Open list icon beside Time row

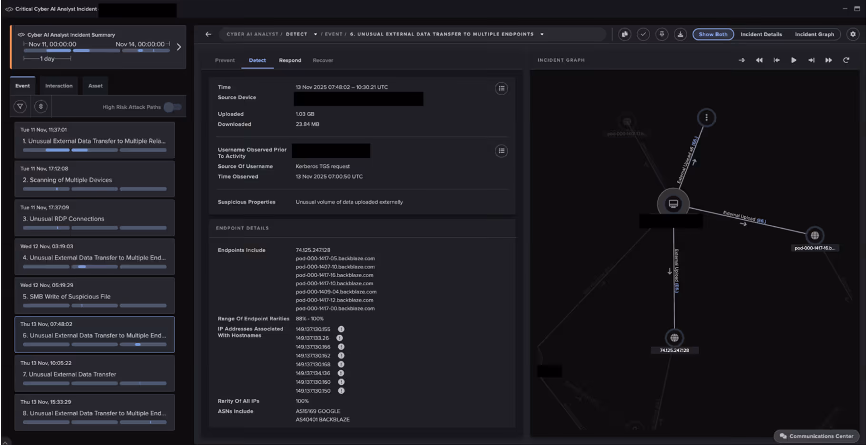[x=502, y=88]
